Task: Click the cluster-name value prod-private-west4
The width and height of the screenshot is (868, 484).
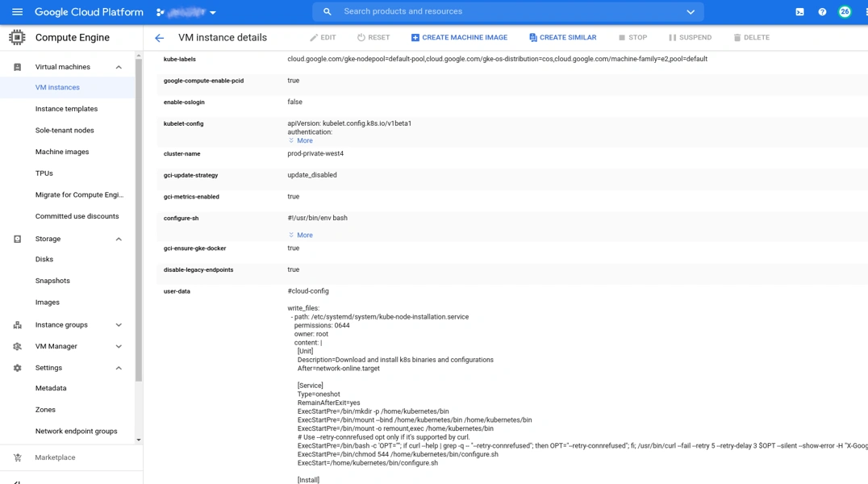Action: (x=315, y=153)
